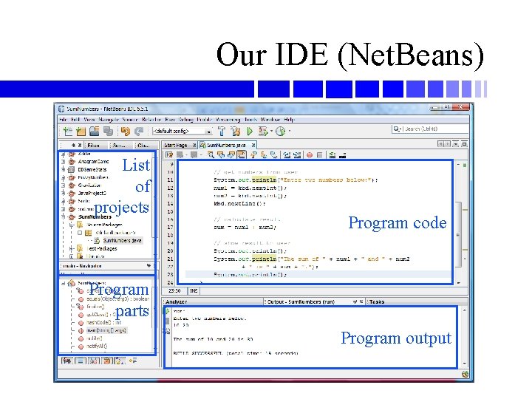This screenshot has width=532, height=399.
Task: Collapse the Source Packages node
Action: point(72,225)
